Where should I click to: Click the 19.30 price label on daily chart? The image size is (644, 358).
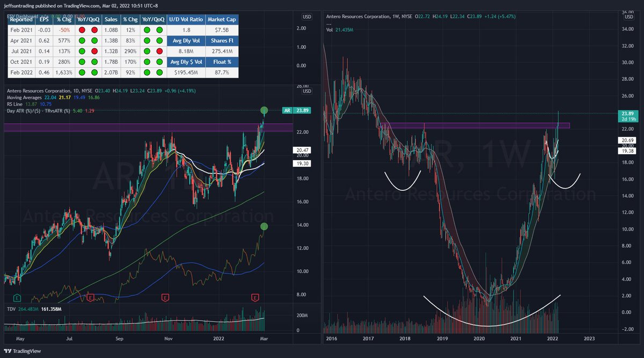point(302,163)
